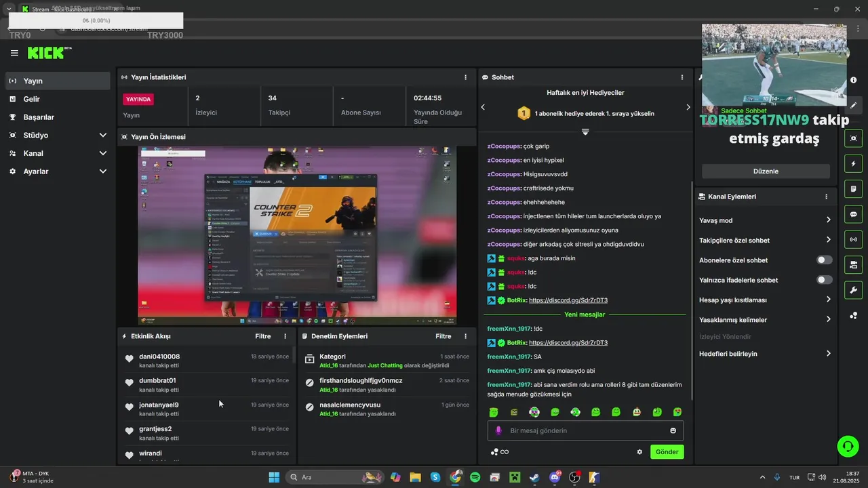Open Takipçilere özel sohbet options

pyautogui.click(x=765, y=240)
